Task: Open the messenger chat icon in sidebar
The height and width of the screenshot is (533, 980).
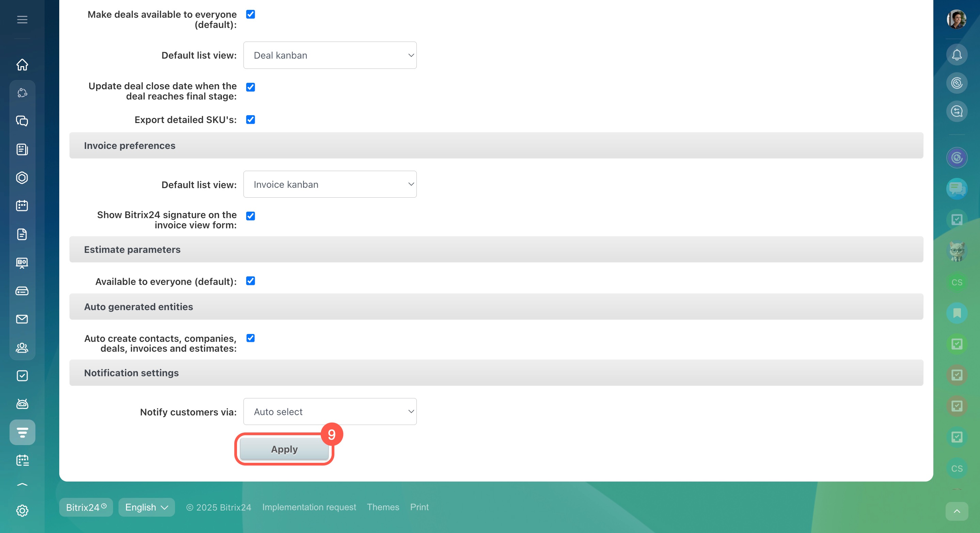Action: (x=22, y=121)
